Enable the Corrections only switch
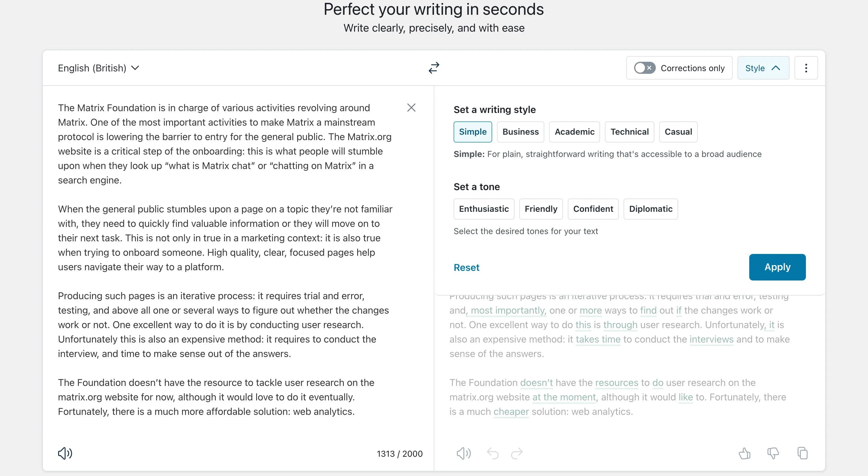 [644, 68]
